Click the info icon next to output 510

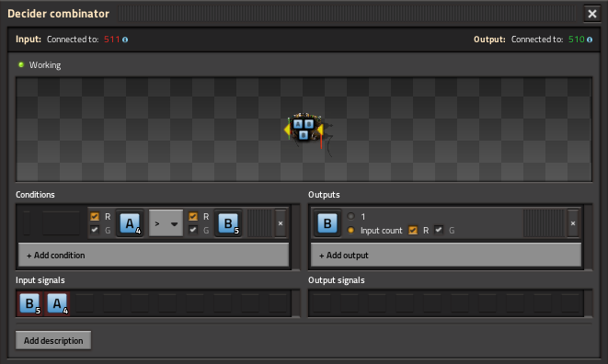(x=590, y=40)
